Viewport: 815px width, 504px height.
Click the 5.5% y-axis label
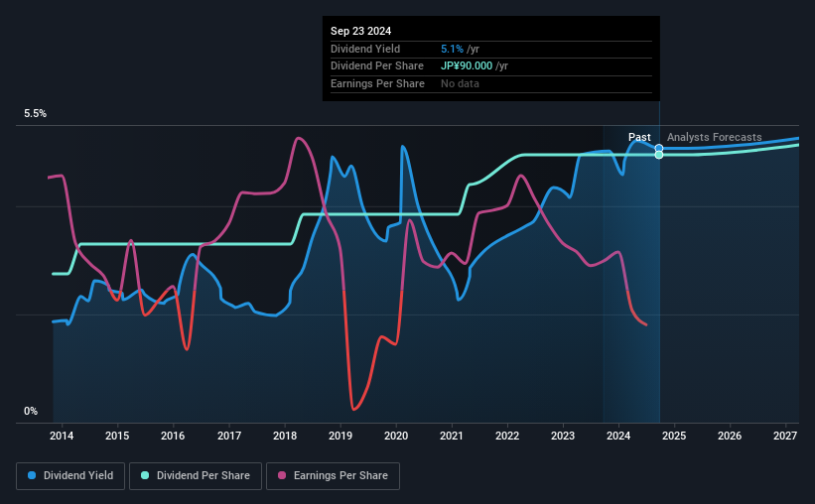pos(36,114)
